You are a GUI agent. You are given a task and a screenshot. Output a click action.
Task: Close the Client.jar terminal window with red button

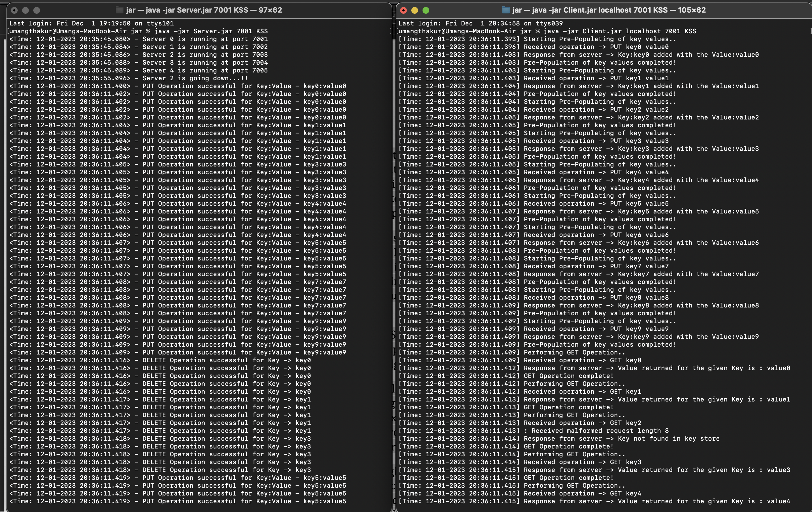tap(403, 10)
